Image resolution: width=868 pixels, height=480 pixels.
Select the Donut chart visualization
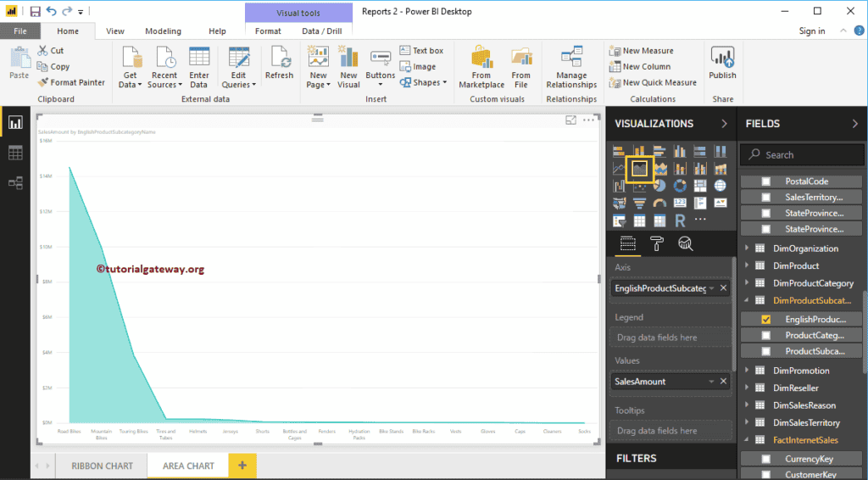(x=680, y=186)
